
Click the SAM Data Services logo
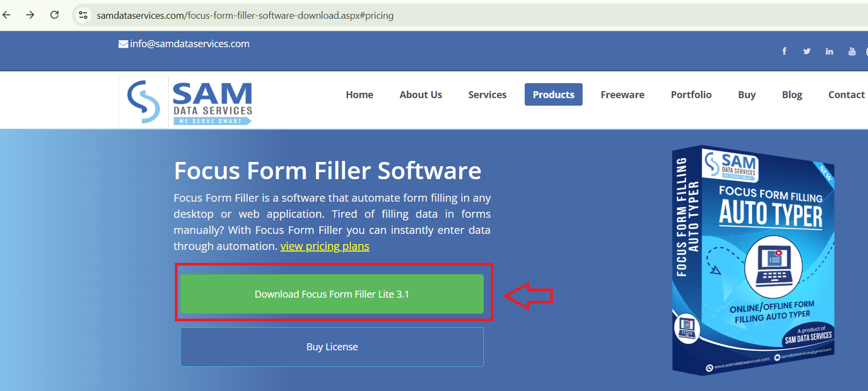[186, 101]
